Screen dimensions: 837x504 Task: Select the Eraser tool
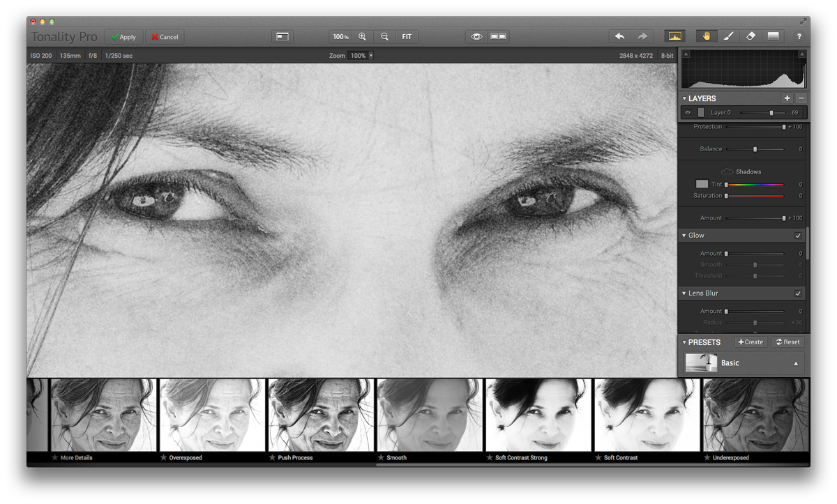click(751, 36)
